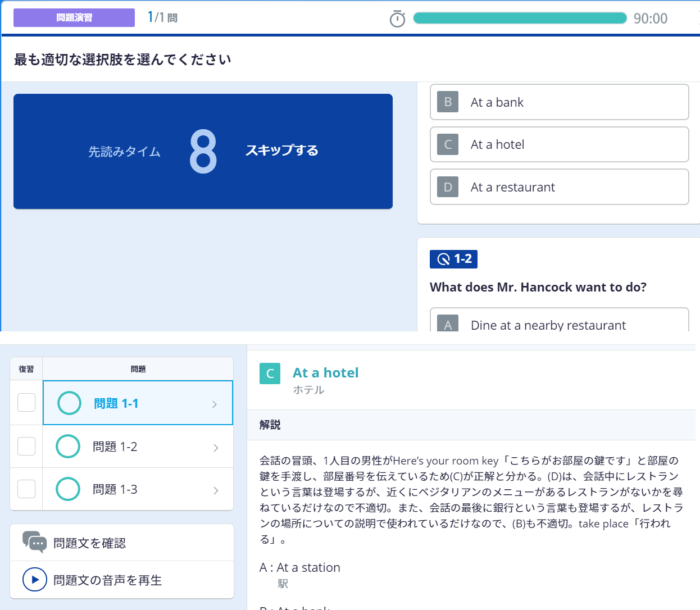Click the speech bubble icon for 問題文を確認
This screenshot has height=610, width=700.
[x=34, y=542]
